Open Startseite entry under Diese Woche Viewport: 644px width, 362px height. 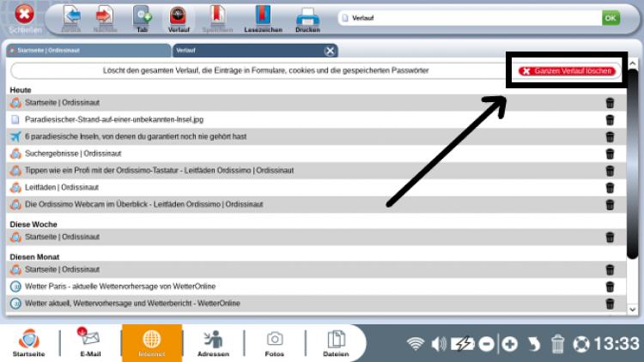click(62, 237)
